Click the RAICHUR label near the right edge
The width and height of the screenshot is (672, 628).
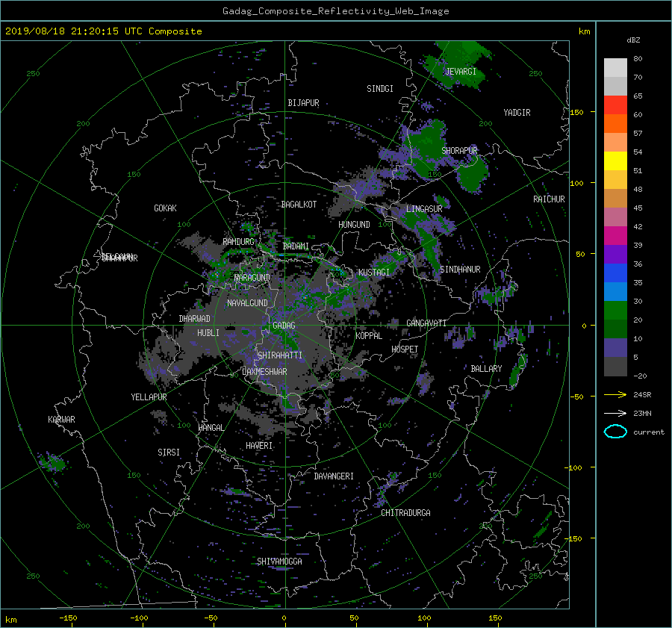[549, 199]
